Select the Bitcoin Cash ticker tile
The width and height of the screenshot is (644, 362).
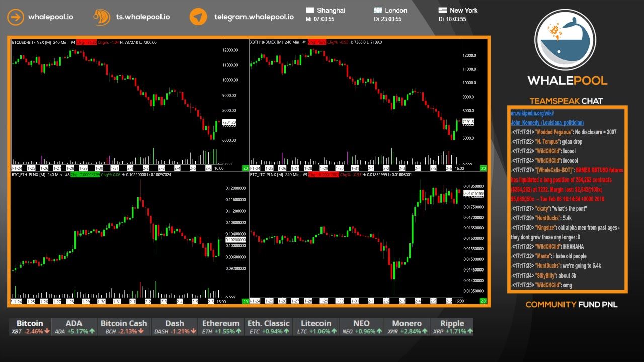pyautogui.click(x=124, y=327)
